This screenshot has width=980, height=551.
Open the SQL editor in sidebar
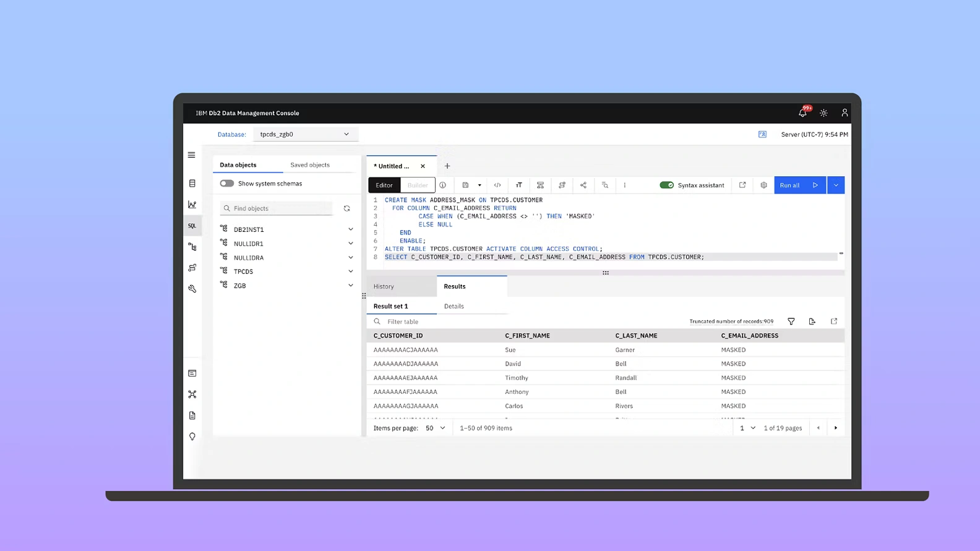point(192,226)
